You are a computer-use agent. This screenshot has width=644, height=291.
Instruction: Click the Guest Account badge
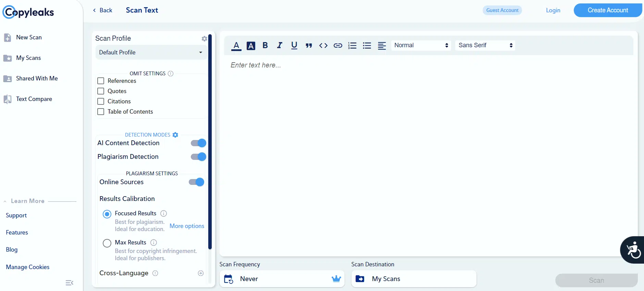click(502, 10)
